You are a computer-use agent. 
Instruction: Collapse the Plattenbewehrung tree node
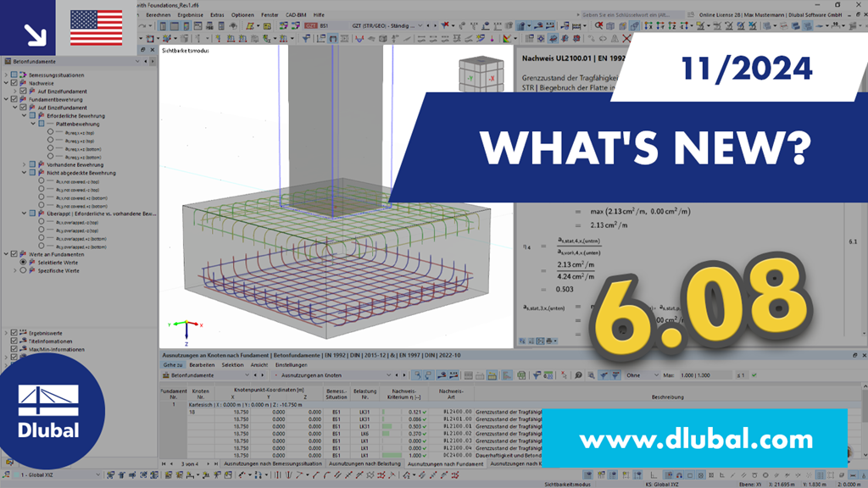click(33, 124)
